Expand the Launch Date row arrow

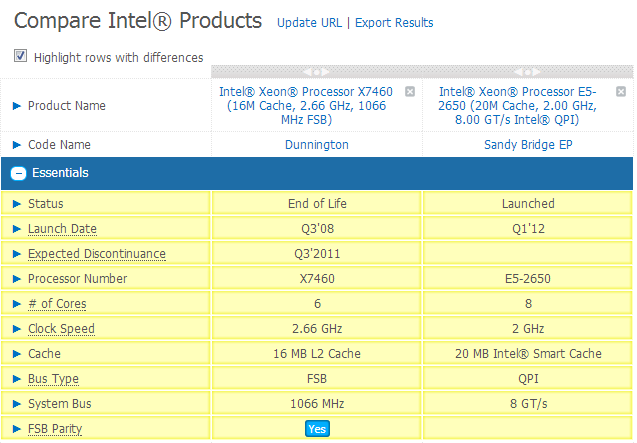[17, 229]
